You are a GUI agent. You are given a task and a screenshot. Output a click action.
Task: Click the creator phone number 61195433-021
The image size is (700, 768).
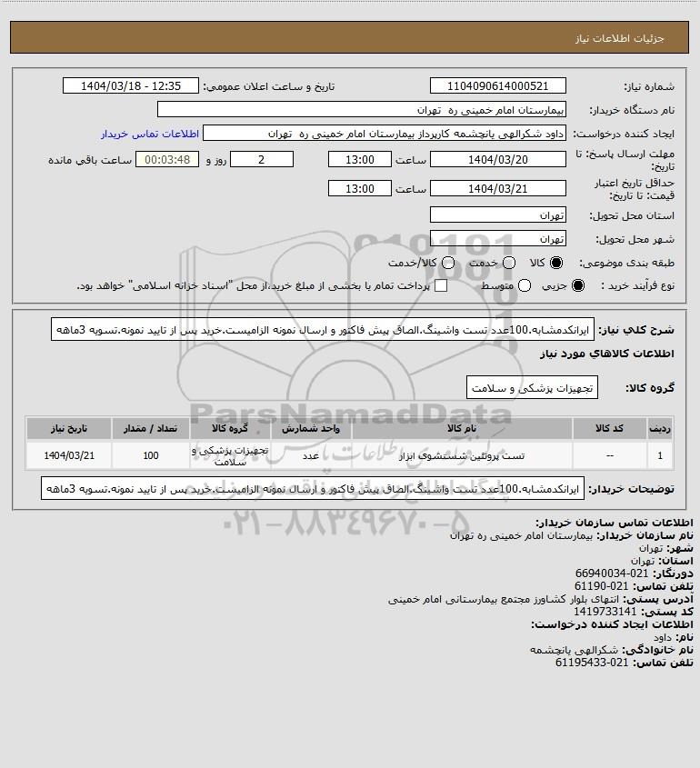(x=592, y=663)
